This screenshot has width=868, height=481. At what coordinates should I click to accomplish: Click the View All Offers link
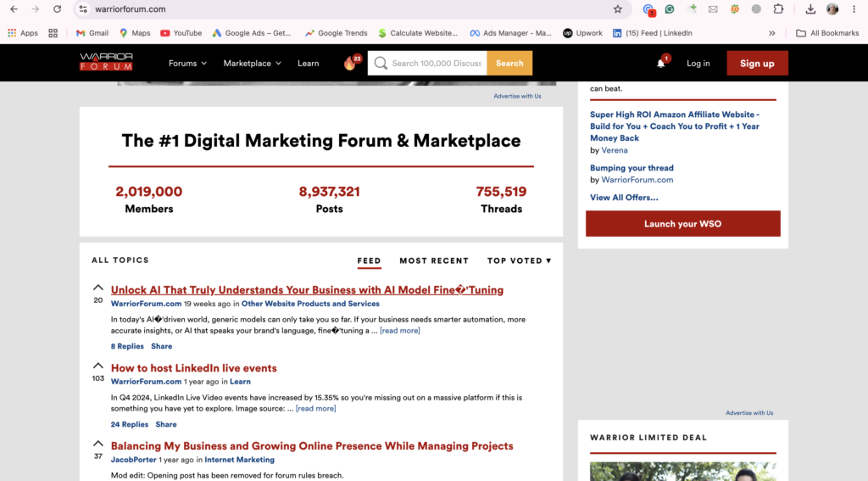(x=624, y=198)
